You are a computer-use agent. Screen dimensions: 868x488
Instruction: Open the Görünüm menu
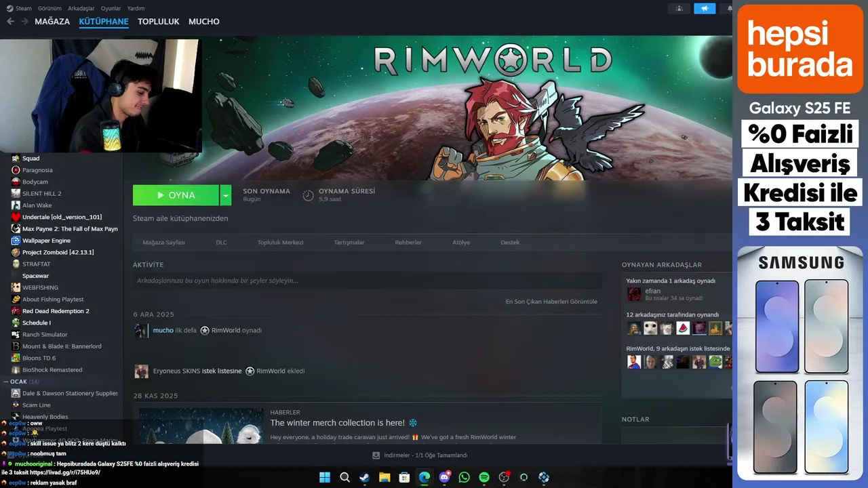(50, 8)
